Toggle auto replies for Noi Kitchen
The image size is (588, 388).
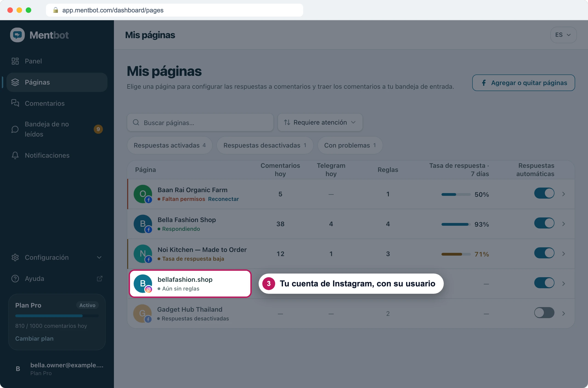coord(544,253)
